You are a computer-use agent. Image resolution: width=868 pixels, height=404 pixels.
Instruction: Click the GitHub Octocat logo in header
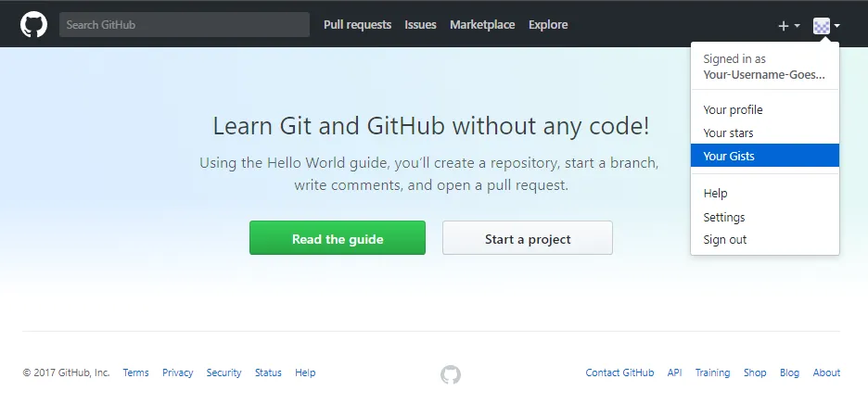(33, 25)
